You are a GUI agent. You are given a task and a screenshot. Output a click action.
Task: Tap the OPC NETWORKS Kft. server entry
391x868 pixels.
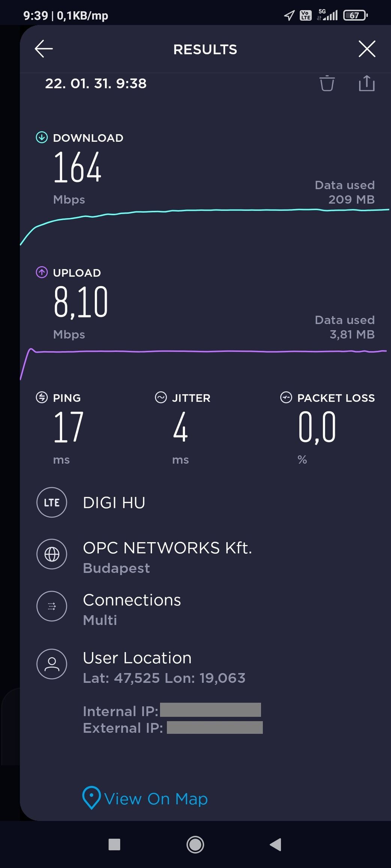pos(167,548)
